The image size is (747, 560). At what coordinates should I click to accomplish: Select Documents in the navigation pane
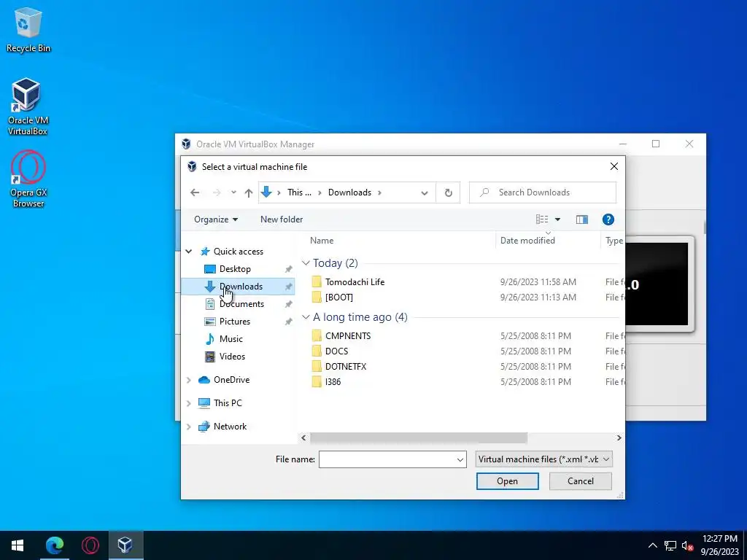tap(241, 304)
